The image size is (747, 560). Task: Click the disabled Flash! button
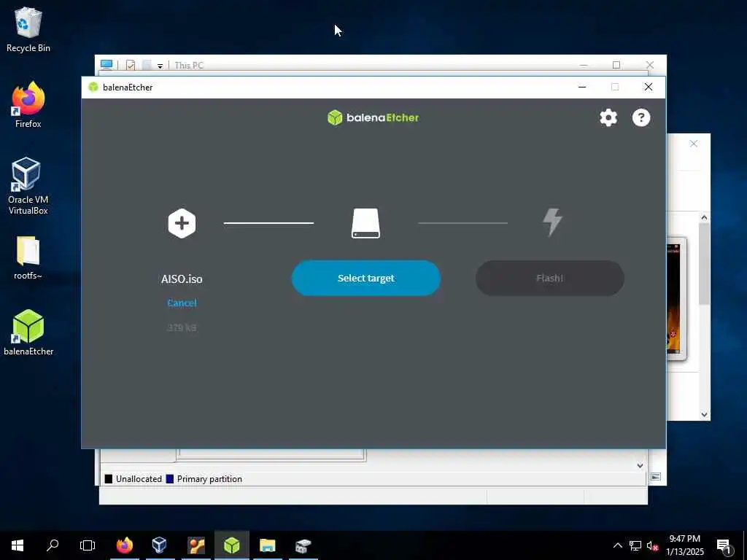coord(550,278)
